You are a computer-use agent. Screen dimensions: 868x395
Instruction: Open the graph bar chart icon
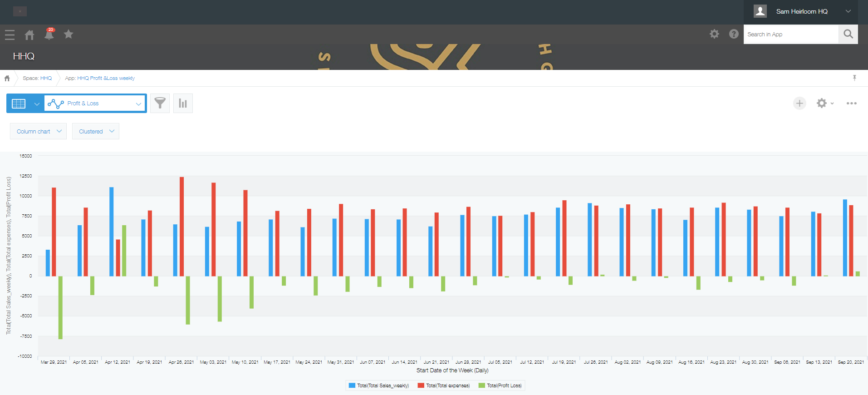tap(183, 104)
